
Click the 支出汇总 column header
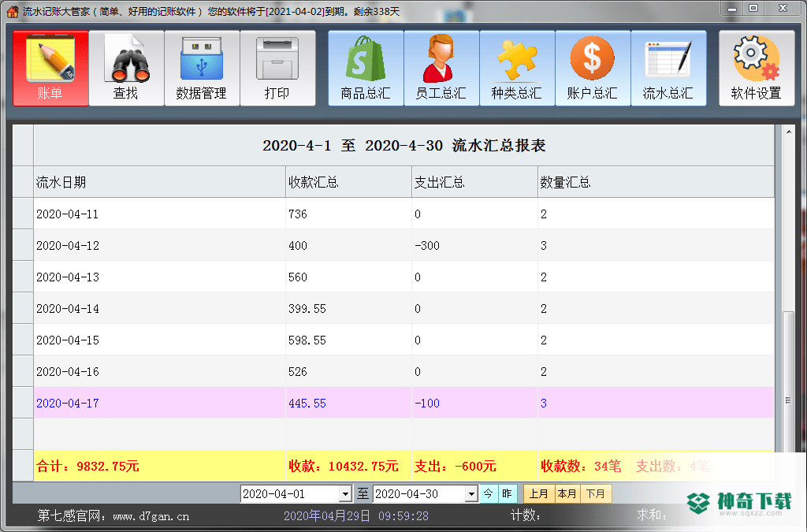pyautogui.click(x=475, y=182)
